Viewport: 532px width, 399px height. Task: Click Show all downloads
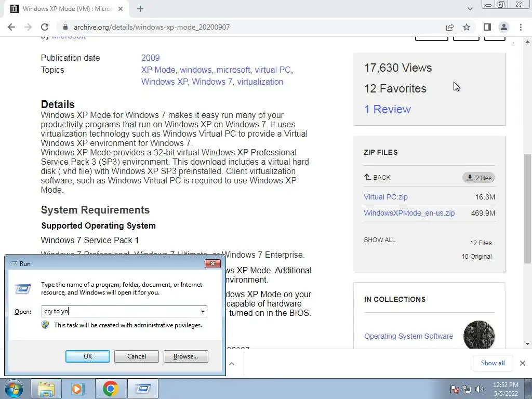(x=493, y=363)
